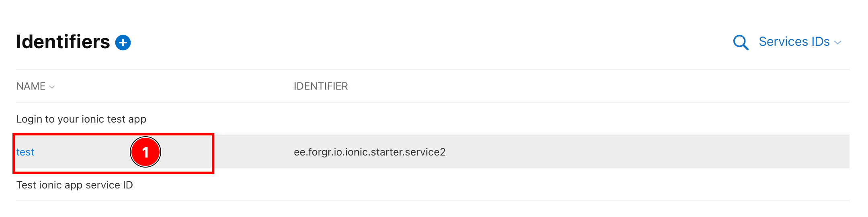
Task: Click the ee.forgr.io.ionic.starter.service2 identifier text
Action: 369,152
